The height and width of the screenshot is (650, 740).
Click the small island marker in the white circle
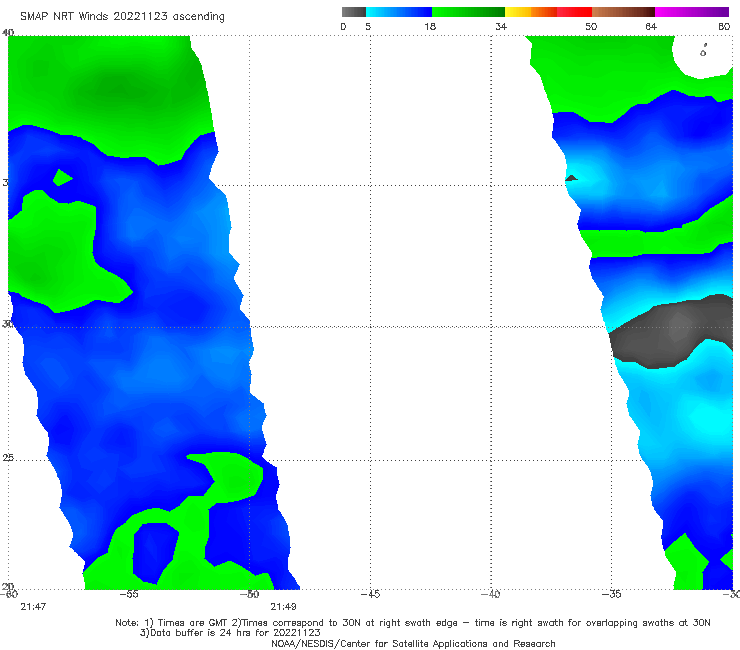point(703,51)
